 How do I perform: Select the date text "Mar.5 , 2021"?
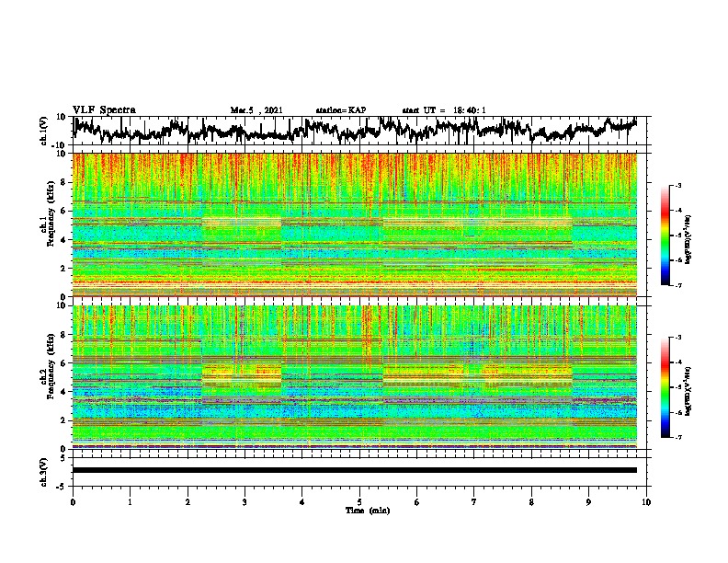click(256, 110)
